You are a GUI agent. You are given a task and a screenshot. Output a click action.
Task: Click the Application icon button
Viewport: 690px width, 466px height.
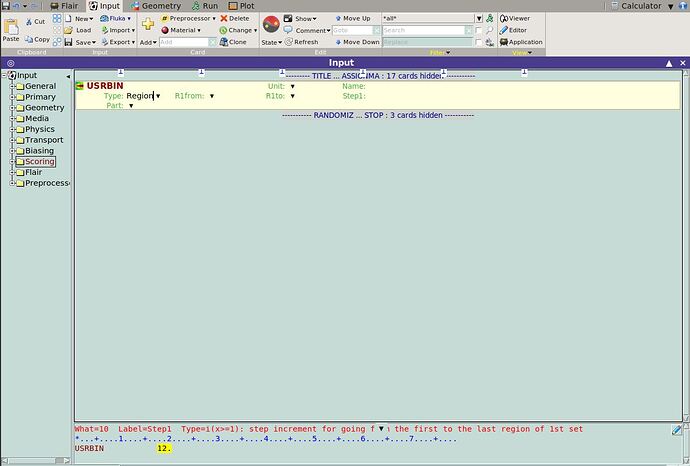pyautogui.click(x=521, y=42)
